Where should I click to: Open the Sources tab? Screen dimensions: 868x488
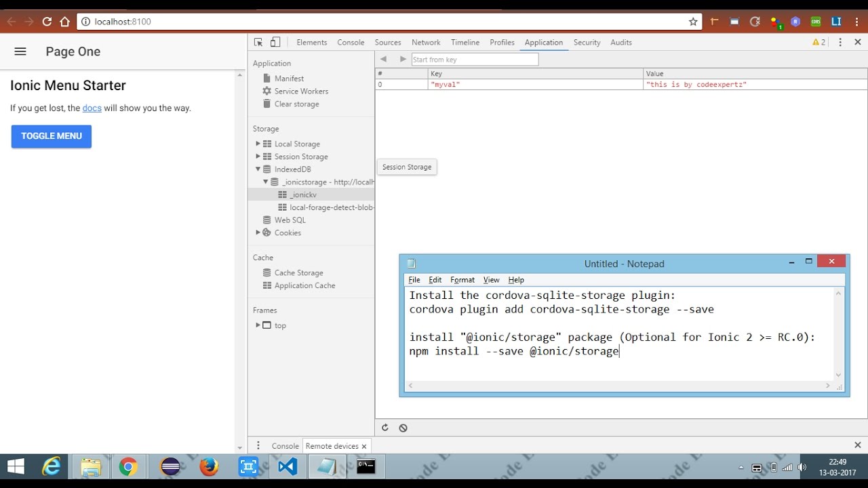click(x=388, y=42)
